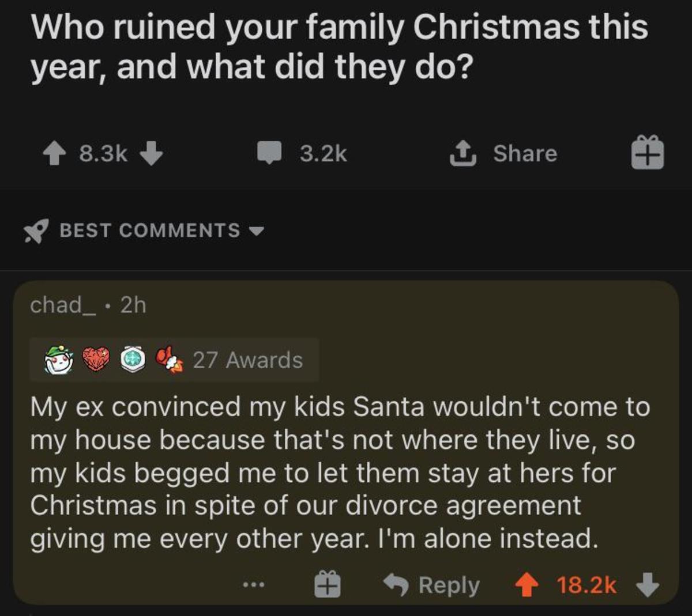Upvote chad_'s comment
The height and width of the screenshot is (616, 692).
526,585
